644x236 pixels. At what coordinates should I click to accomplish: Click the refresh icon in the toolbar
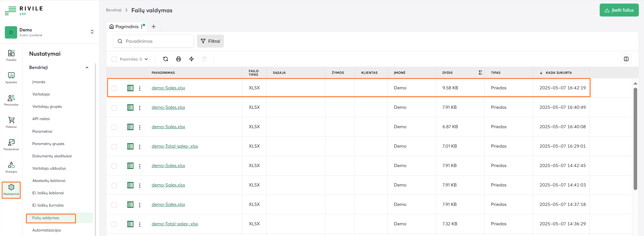166,59
